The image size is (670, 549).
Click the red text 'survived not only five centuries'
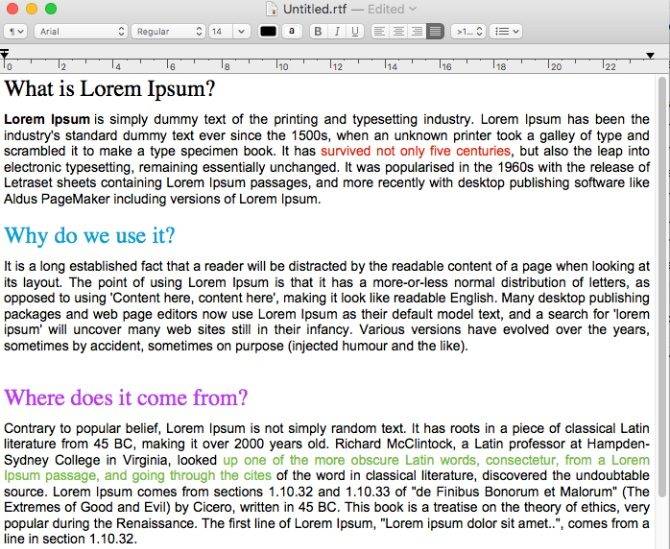pos(416,151)
